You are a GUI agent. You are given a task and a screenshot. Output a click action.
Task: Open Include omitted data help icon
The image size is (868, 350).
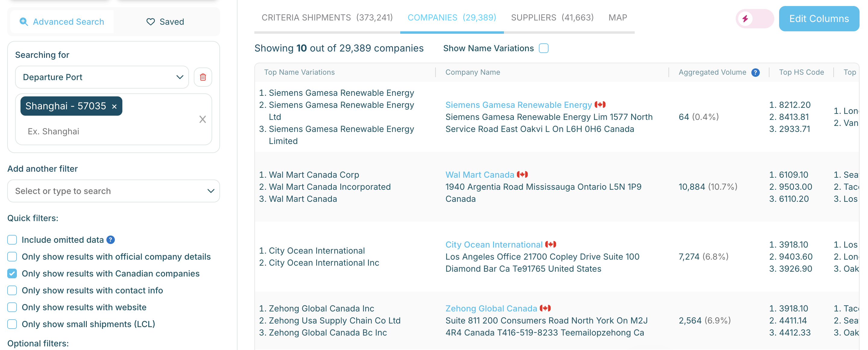point(111,240)
